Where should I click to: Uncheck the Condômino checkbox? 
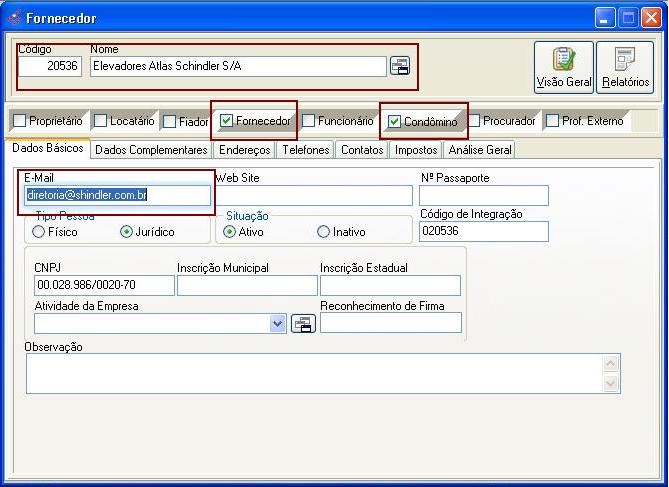coord(394,121)
